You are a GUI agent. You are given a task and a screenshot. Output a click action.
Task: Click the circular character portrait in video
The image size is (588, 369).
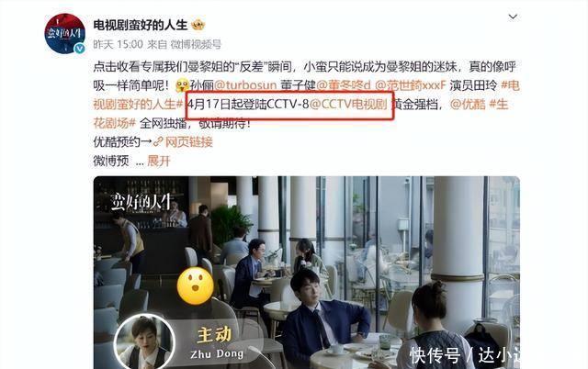click(144, 342)
